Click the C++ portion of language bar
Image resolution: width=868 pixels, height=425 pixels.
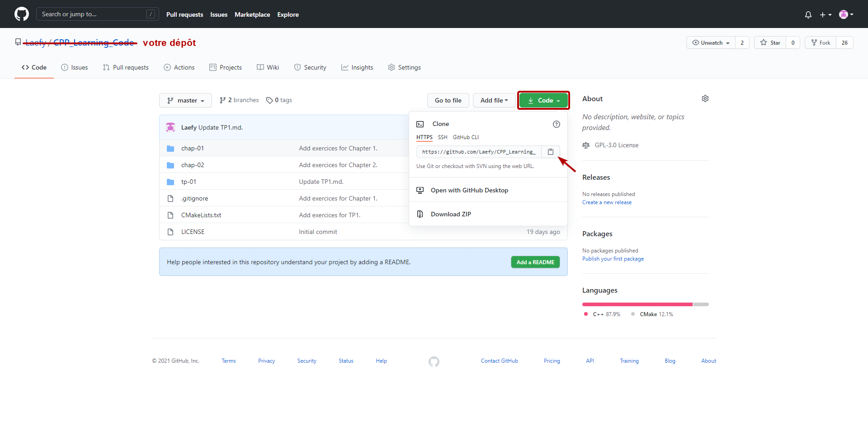[637, 304]
